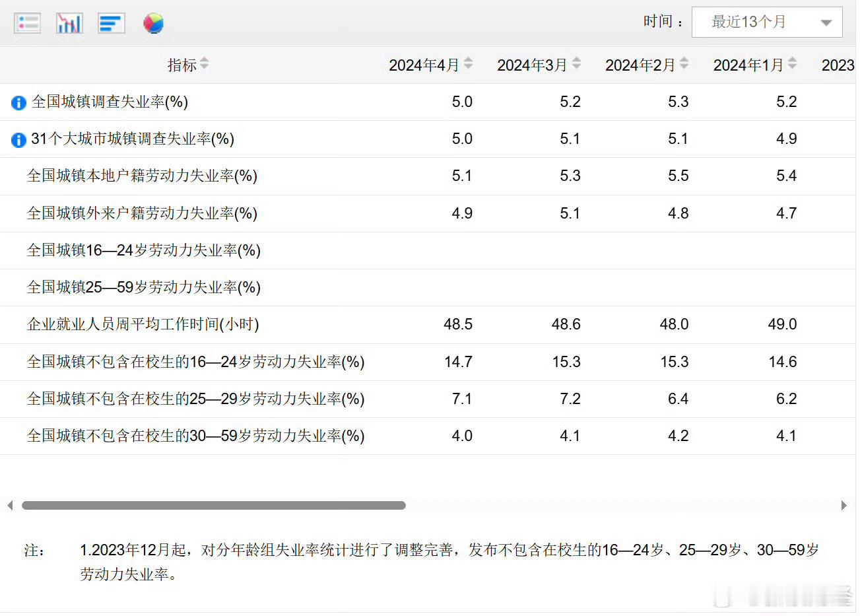Viewport: 860px width, 616px height.
Task: Click the horizontal scrollbar right arrow
Action: (844, 505)
